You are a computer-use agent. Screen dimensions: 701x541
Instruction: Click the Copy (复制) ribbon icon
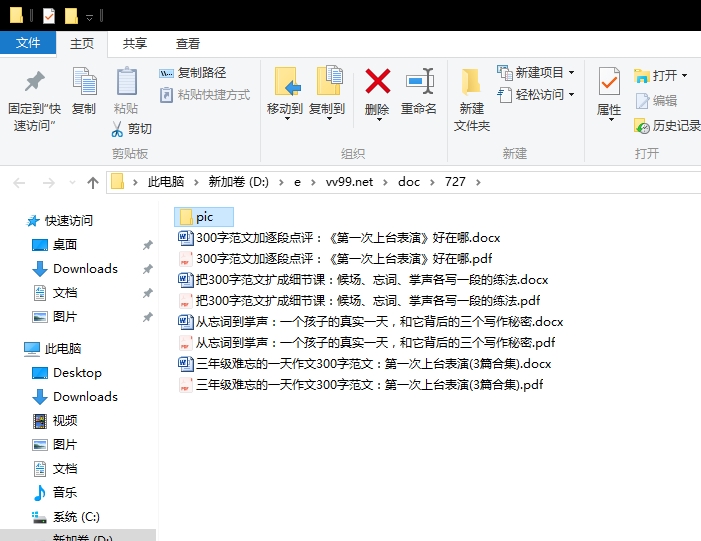pyautogui.click(x=84, y=82)
